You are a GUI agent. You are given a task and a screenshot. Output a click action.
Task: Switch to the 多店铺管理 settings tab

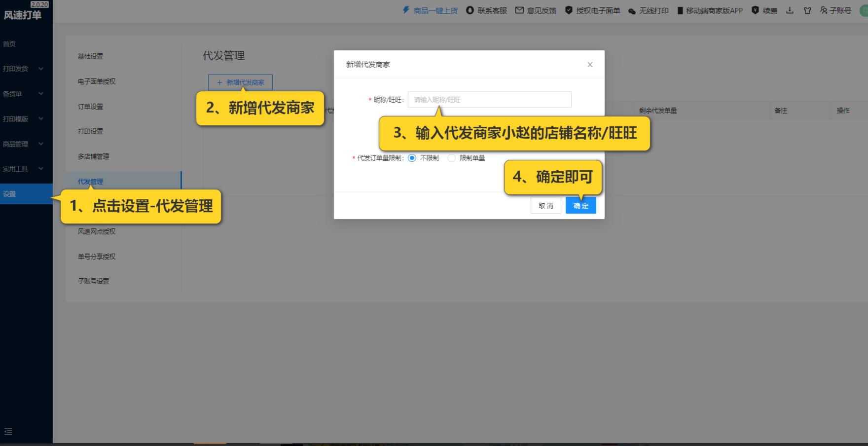[93, 156]
